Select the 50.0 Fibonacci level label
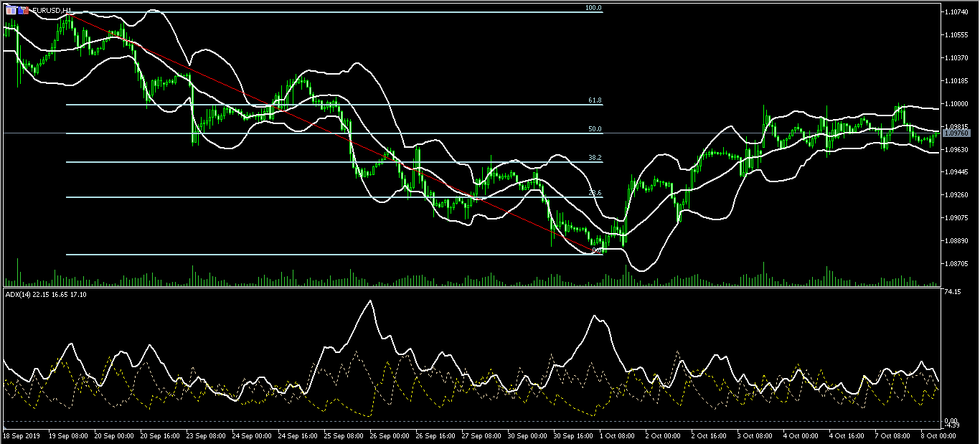Screen dimensions: 980x444 (x=594, y=130)
